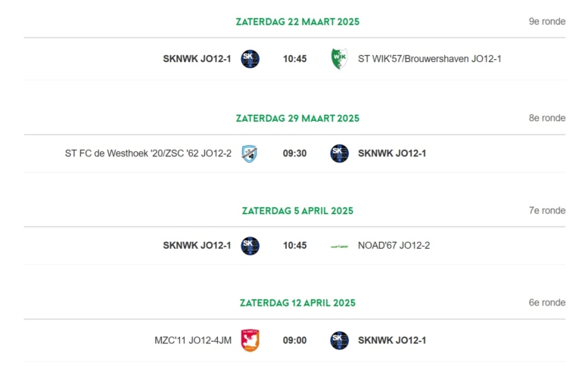
Task: Click the 9e ronde label
Action: [547, 21]
